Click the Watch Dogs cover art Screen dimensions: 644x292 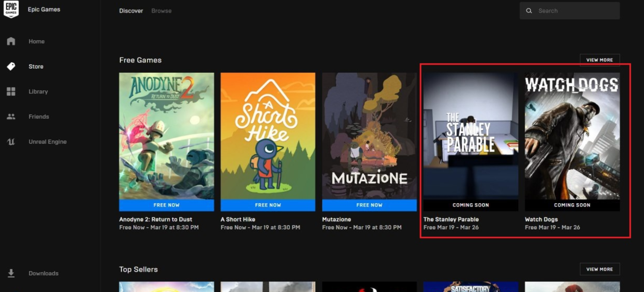point(572,136)
